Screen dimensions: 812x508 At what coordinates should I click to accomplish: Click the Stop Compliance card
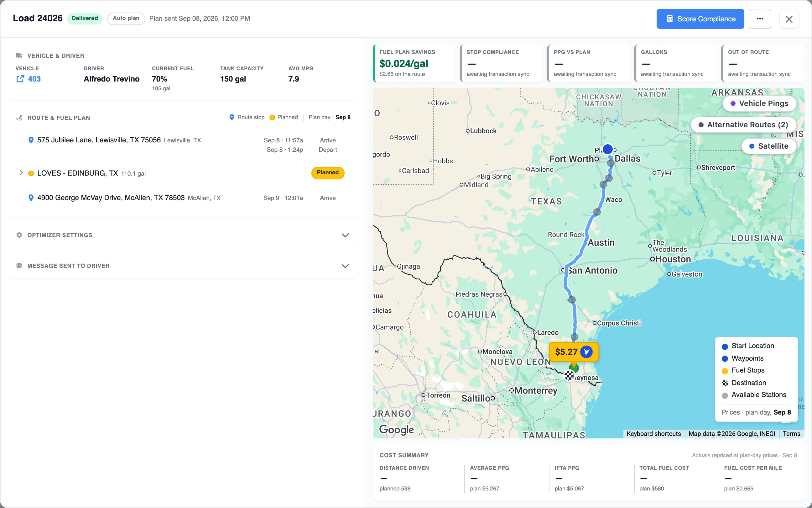pos(501,63)
